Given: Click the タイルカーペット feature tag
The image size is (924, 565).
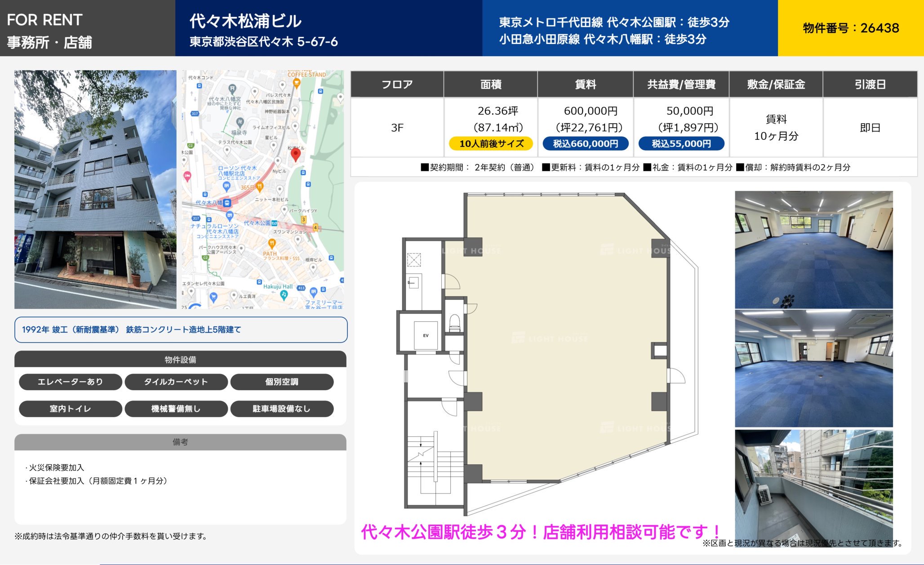Looking at the screenshot, I should click(x=176, y=382).
